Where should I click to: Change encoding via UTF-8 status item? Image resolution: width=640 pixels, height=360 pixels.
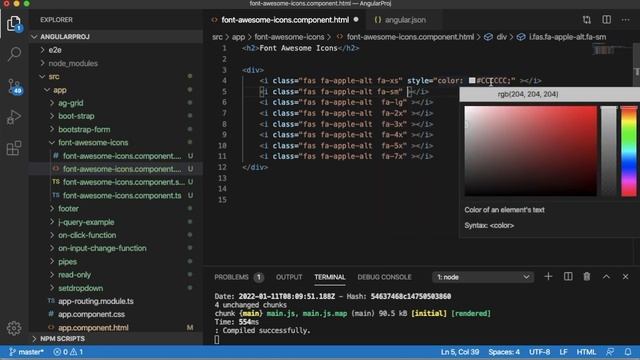pyautogui.click(x=540, y=352)
